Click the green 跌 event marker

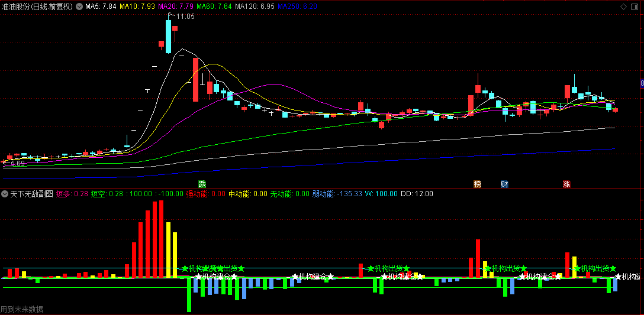tap(202, 184)
